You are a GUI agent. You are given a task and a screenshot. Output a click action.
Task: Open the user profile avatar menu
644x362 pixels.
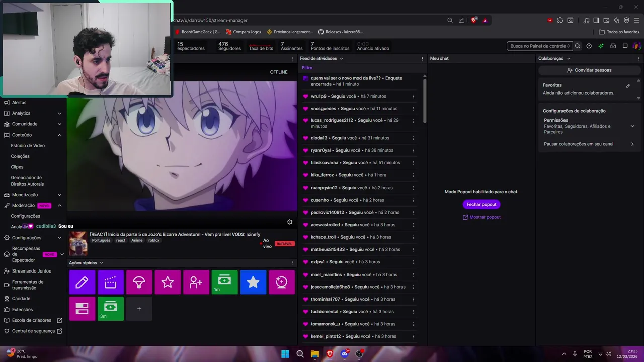(x=636, y=46)
